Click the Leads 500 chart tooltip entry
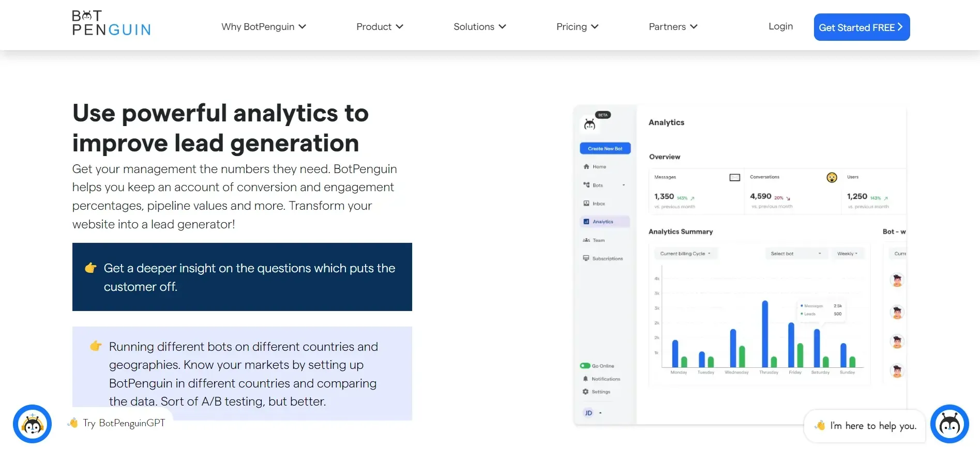The image size is (980, 450). click(821, 314)
